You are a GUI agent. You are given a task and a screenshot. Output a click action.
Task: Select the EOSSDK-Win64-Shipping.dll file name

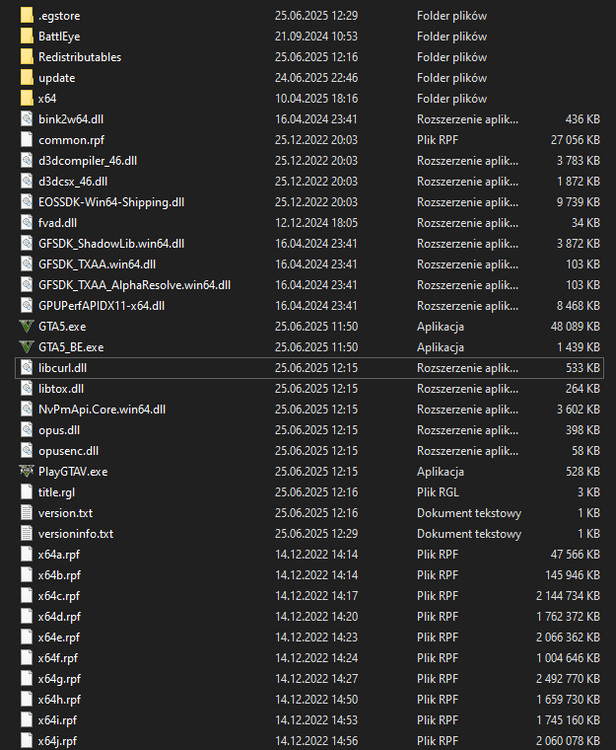[x=111, y=202]
